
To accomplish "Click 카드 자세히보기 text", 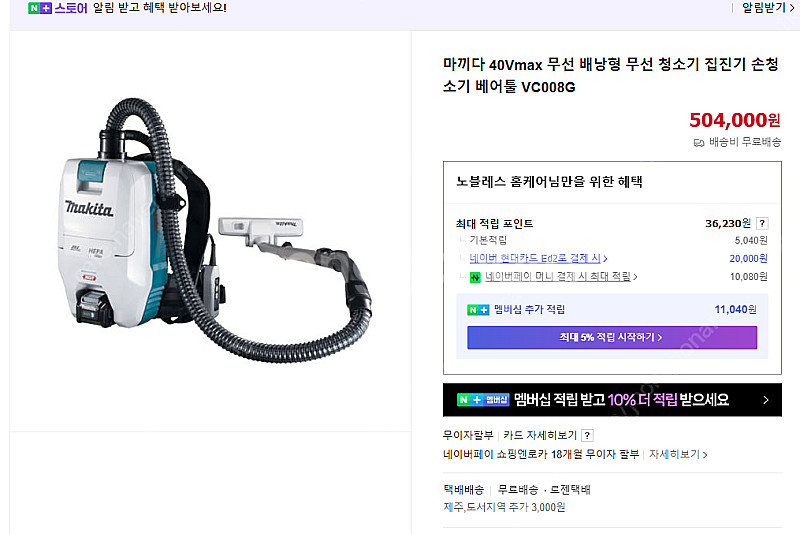I will click(540, 435).
